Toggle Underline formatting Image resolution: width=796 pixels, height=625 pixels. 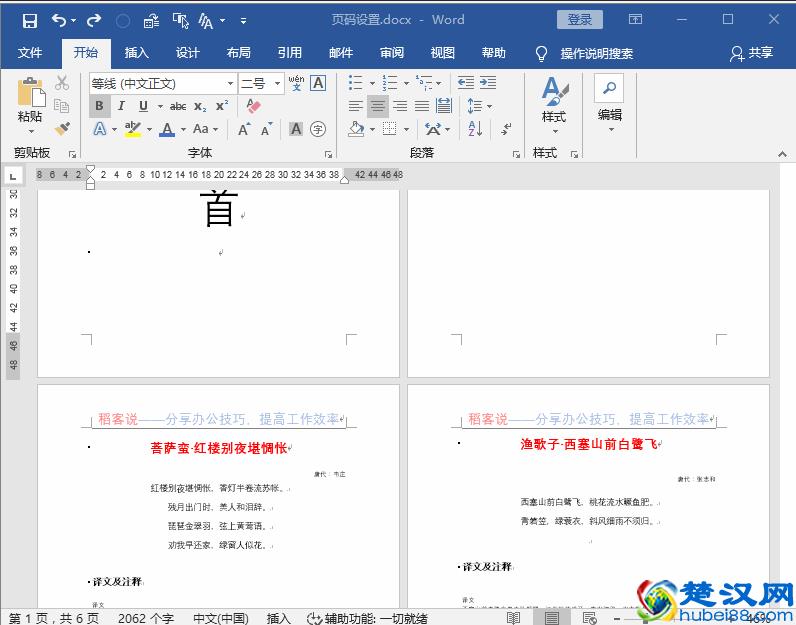(x=143, y=106)
